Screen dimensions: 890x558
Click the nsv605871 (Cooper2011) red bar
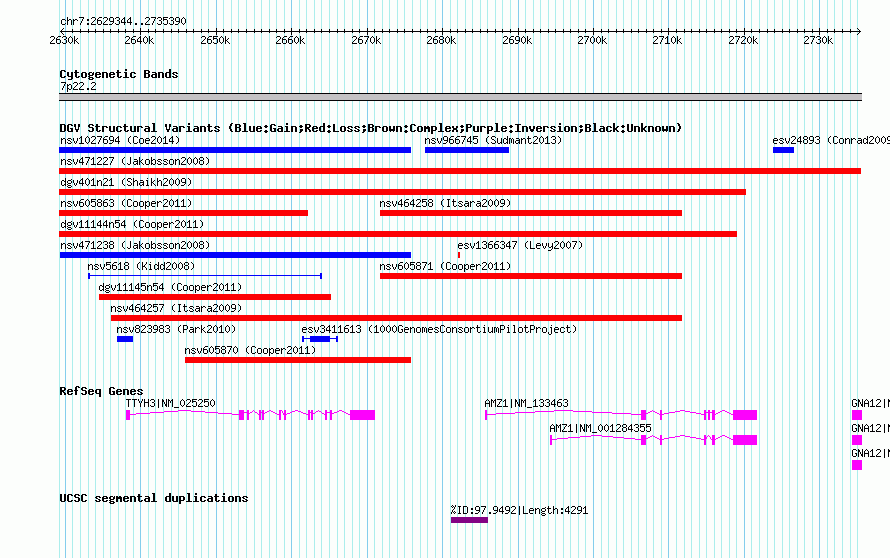click(531, 276)
